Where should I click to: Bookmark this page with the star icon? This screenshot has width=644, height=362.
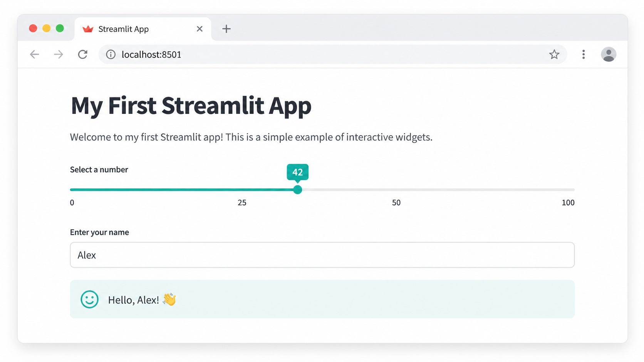point(554,54)
